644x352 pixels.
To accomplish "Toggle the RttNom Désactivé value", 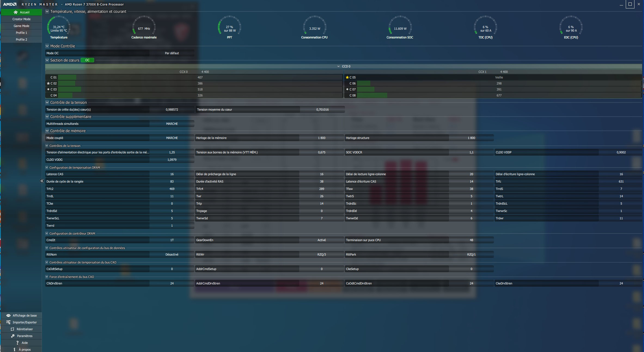I will click(x=172, y=254).
